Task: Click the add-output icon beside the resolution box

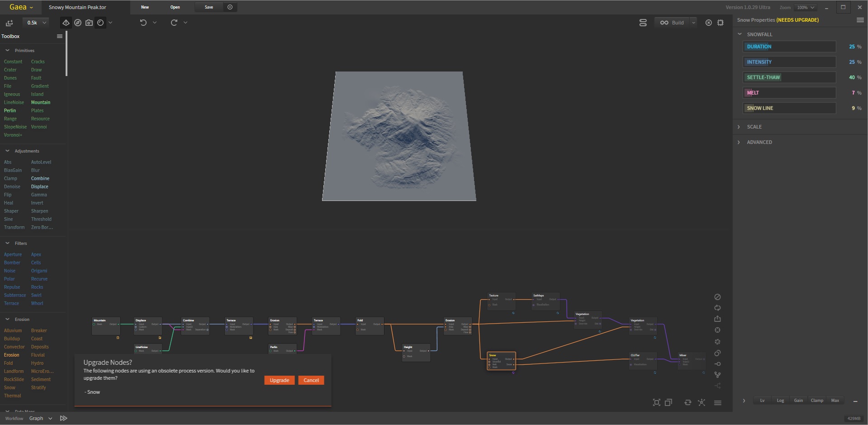Action: click(x=9, y=23)
